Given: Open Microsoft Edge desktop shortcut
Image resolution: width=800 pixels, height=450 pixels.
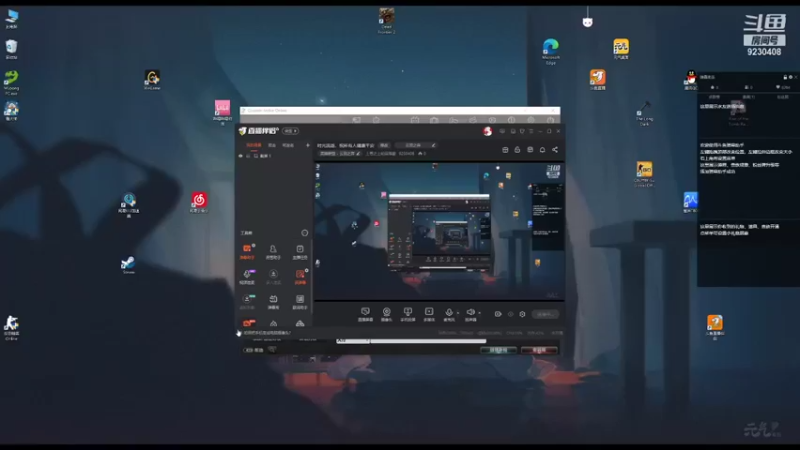Looking at the screenshot, I should coord(551,51).
